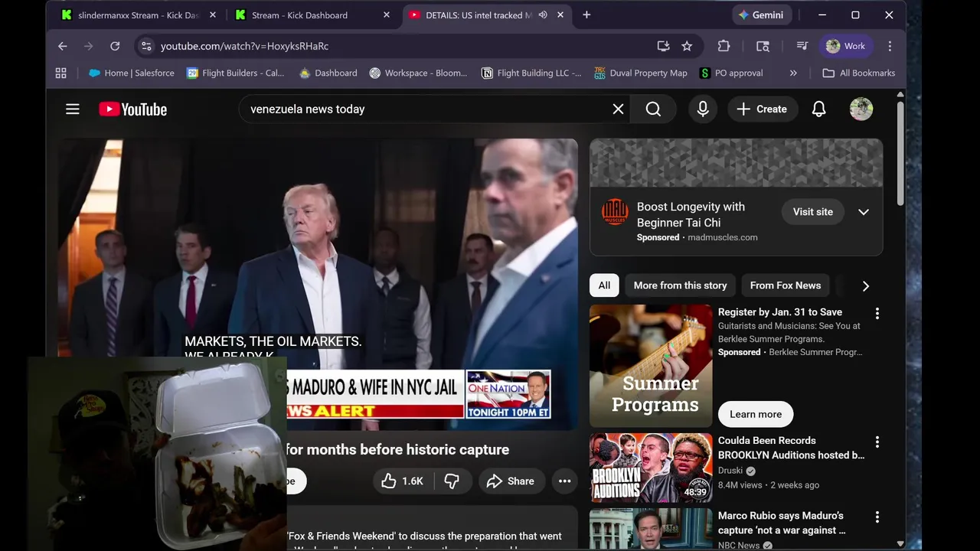Bookmark this page with star icon
Image resolution: width=980 pixels, height=551 pixels.
pos(687,46)
